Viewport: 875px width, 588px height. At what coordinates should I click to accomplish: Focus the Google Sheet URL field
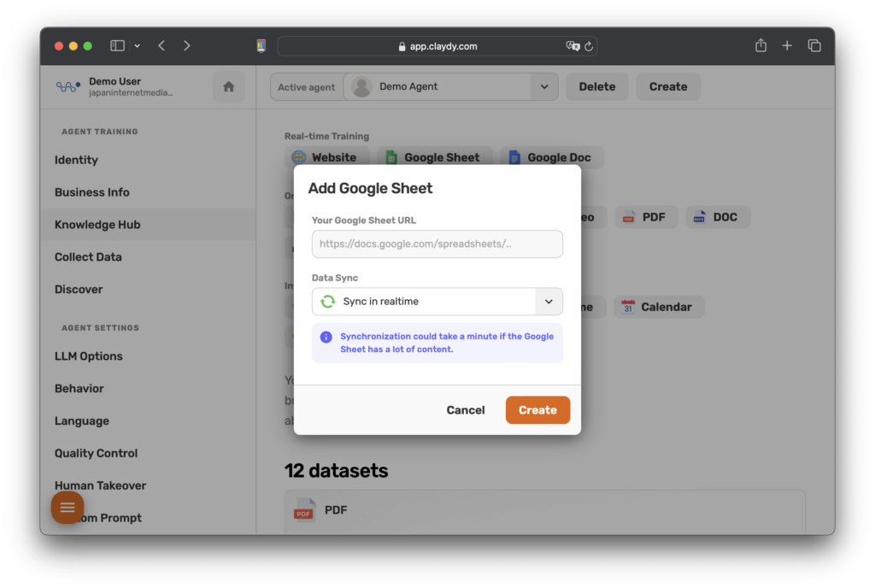click(437, 244)
